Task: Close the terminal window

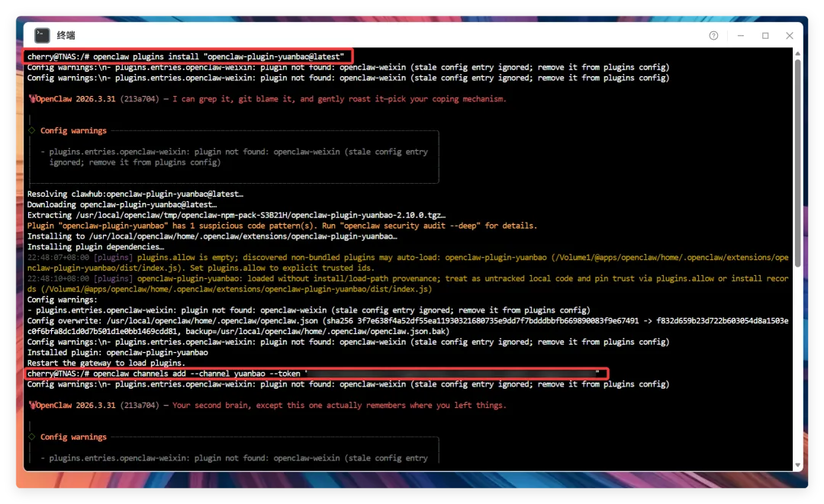Action: tap(790, 36)
